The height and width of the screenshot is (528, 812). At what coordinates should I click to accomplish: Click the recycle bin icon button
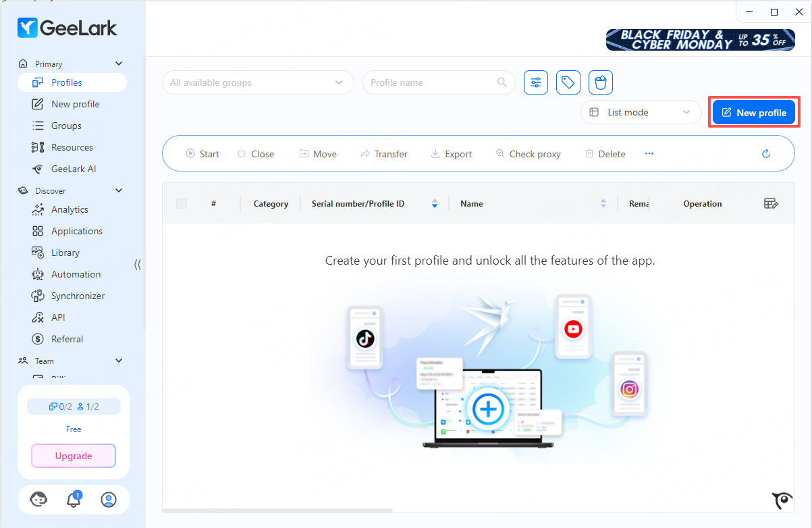pos(600,82)
